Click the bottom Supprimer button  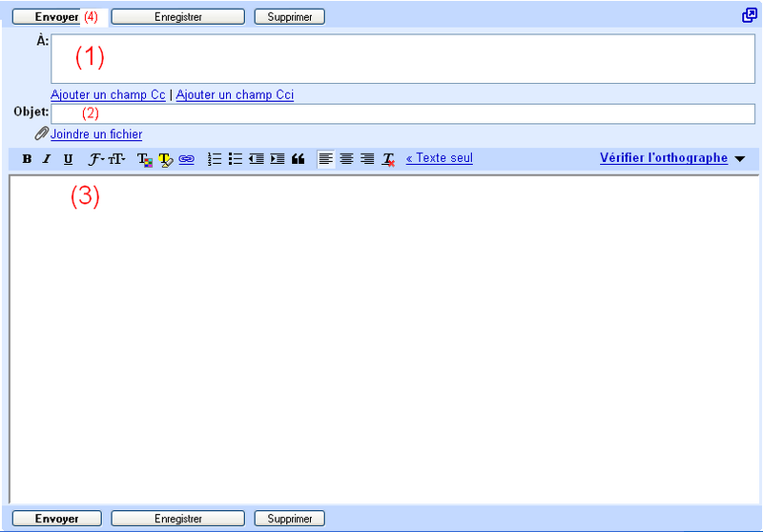click(290, 519)
